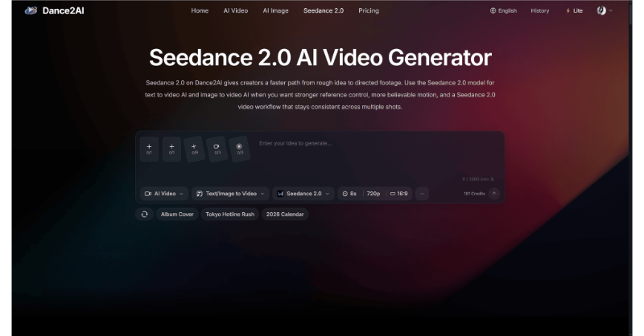This screenshot has width=644, height=336.
Task: Open the Text/Image to Video mode dropdown
Action: pos(230,194)
